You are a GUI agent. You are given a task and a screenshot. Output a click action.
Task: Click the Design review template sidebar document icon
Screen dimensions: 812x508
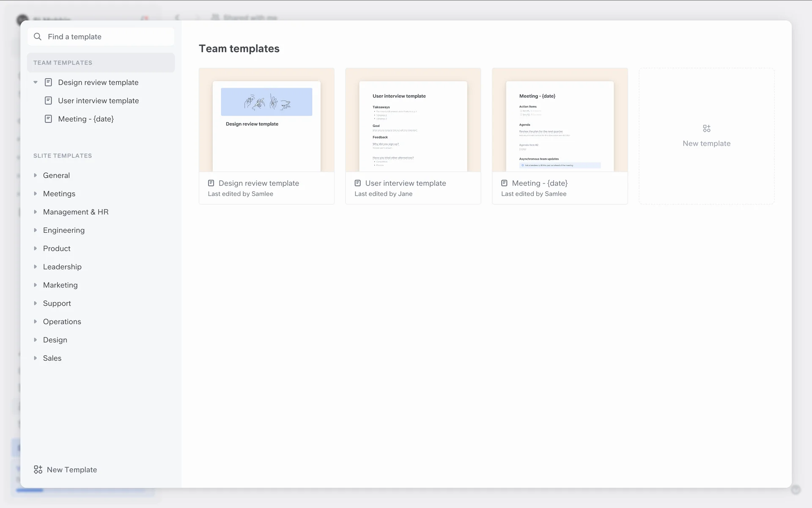[x=49, y=82]
